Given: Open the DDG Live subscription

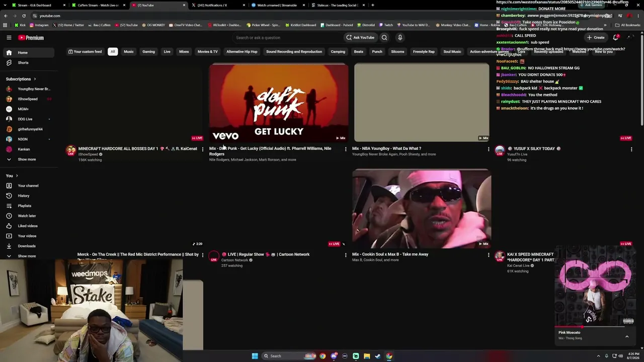Looking at the screenshot, I should (29, 119).
